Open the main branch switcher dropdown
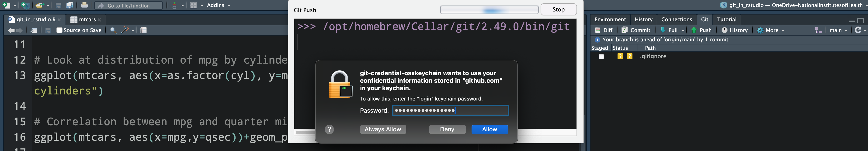Viewport: 868px width, 151px height. [838, 30]
